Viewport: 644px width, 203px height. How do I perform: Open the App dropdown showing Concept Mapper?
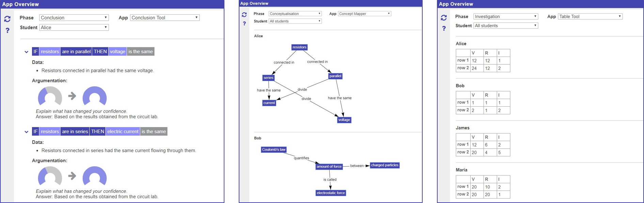364,14
